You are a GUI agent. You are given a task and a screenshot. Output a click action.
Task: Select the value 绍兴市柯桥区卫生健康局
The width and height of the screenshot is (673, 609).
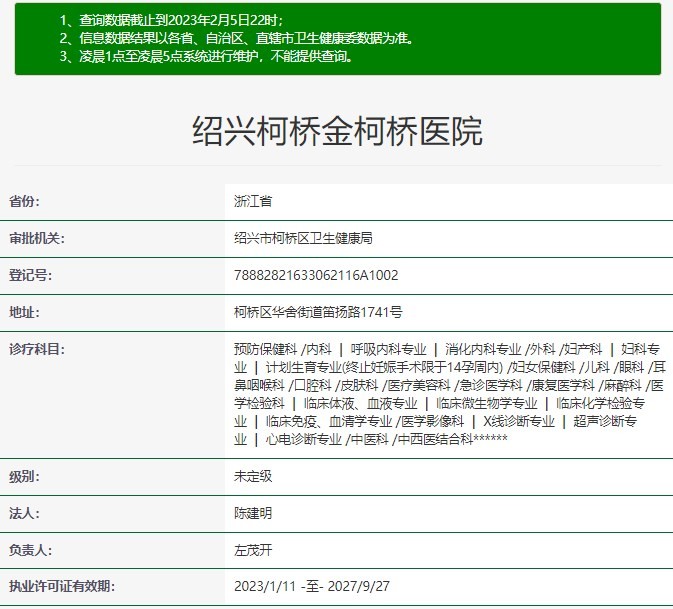(303, 238)
